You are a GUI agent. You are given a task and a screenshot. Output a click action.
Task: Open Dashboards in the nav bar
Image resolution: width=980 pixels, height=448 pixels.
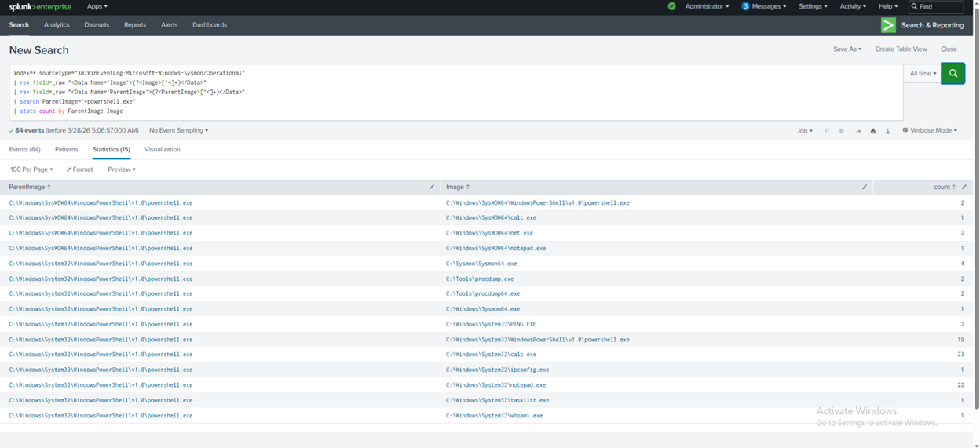coord(210,25)
